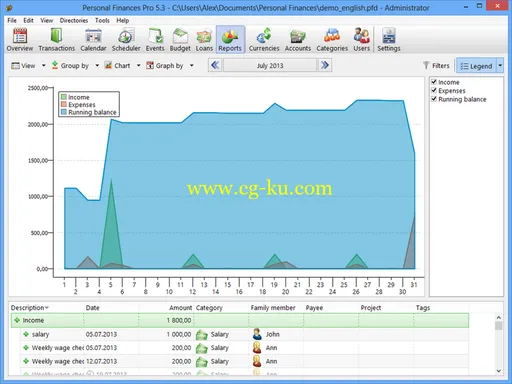Sort by the Tags column header
The width and height of the screenshot is (512, 384).
point(441,308)
